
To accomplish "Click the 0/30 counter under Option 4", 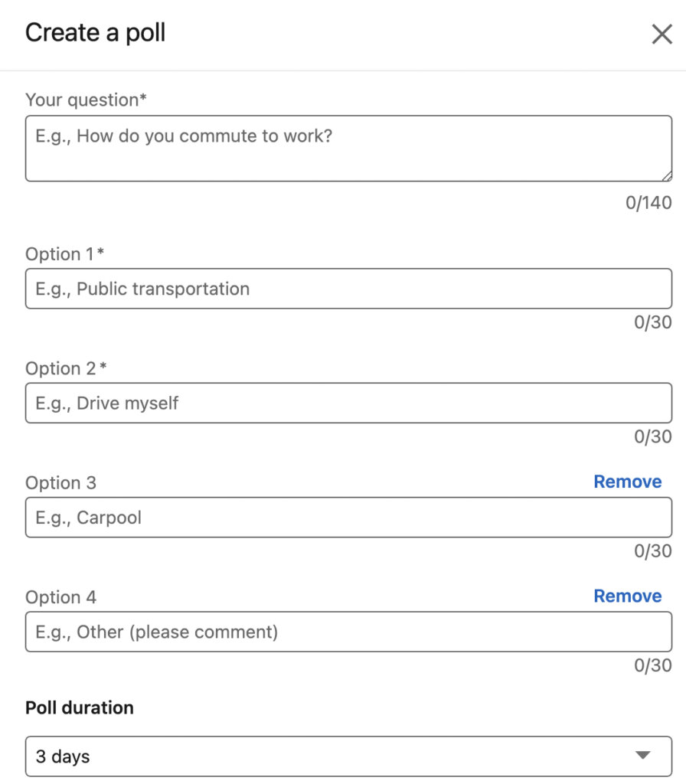I will point(652,665).
